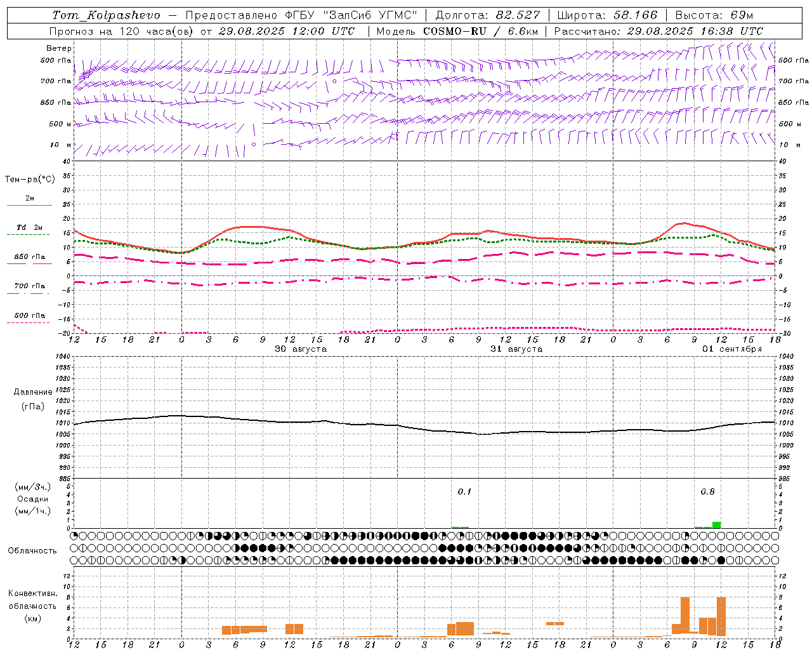This screenshot has width=812, height=650.
Task: Click the Высота: 69м header field
Action: point(714,15)
